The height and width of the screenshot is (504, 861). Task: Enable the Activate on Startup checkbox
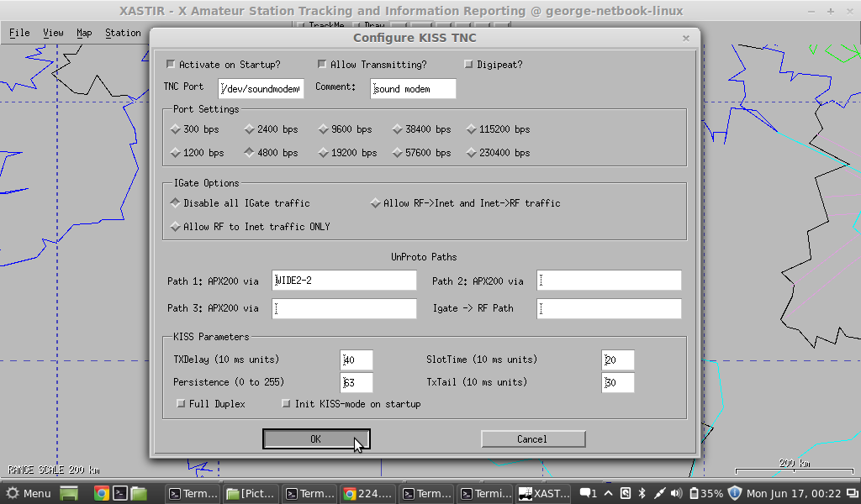pos(171,65)
